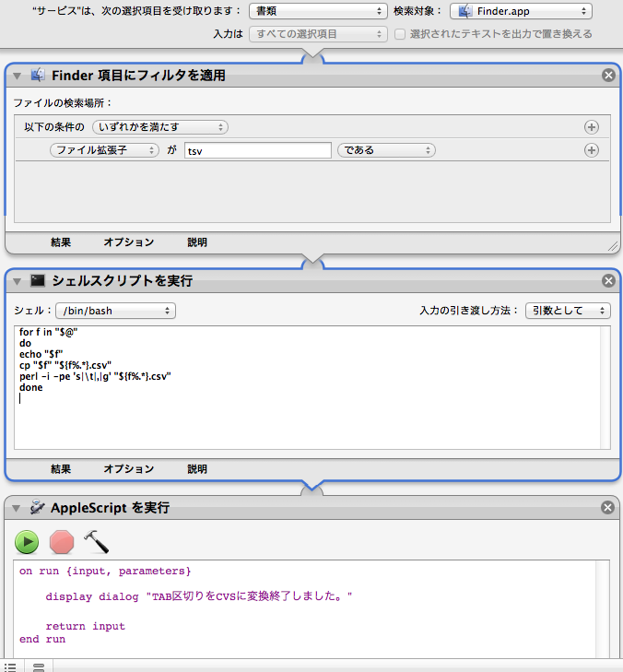Click the terminal icon in shell script header
The height and width of the screenshot is (672, 623).
pos(38,280)
